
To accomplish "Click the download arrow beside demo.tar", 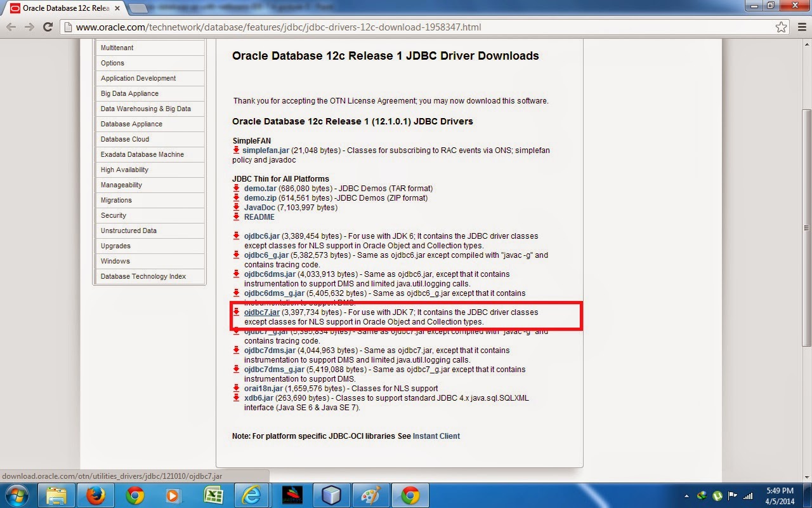I will 237,189.
